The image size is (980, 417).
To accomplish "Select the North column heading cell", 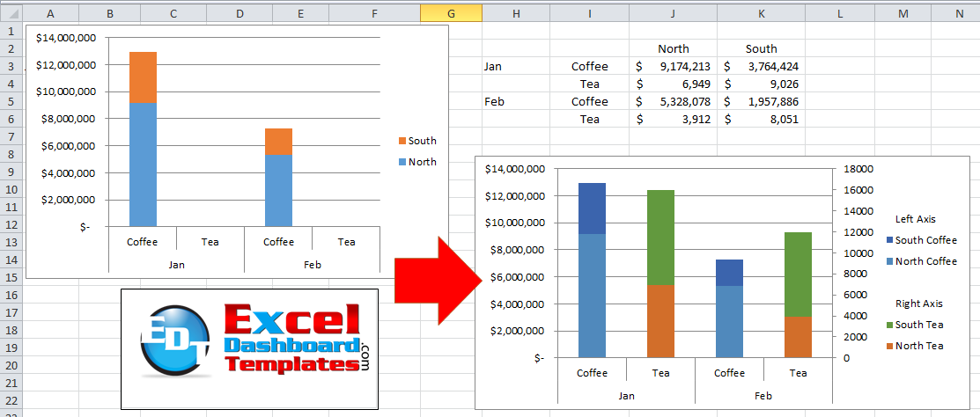I will point(674,48).
